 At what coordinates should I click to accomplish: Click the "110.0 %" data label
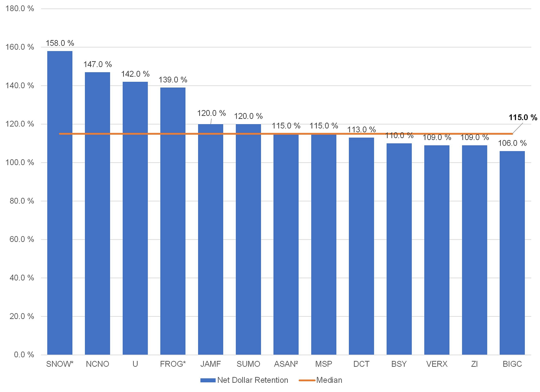399,136
